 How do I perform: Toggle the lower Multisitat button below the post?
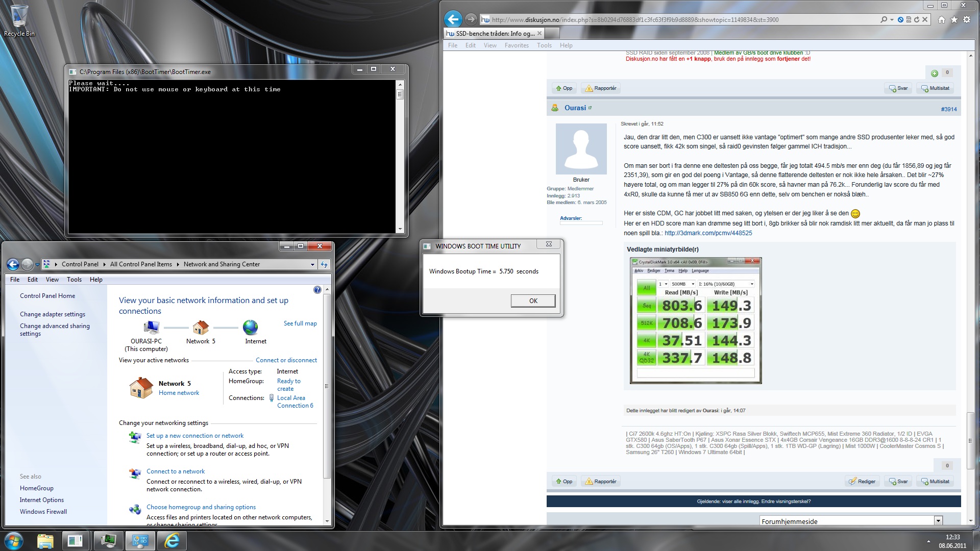point(936,481)
